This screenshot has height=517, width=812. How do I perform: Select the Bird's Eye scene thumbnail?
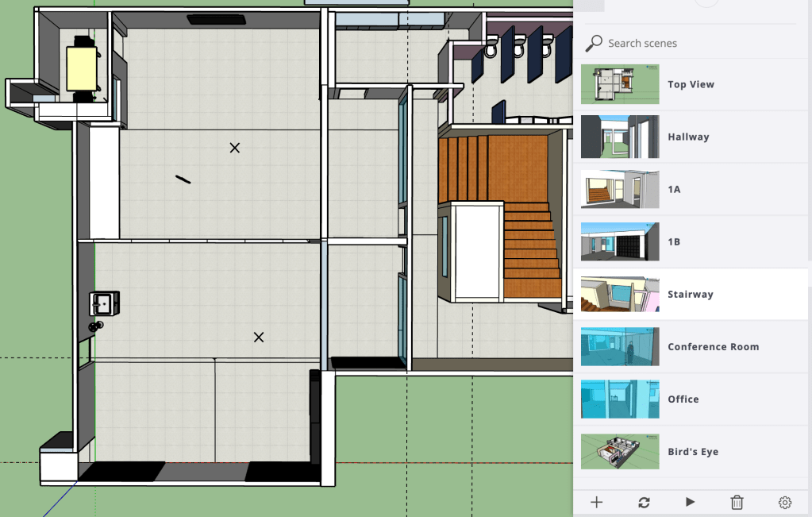tap(620, 451)
